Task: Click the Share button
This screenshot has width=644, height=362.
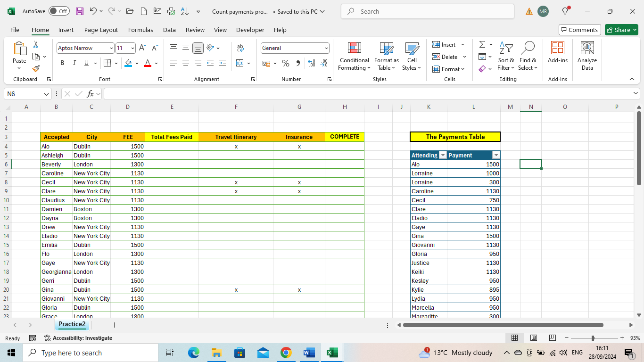Action: [x=621, y=30]
